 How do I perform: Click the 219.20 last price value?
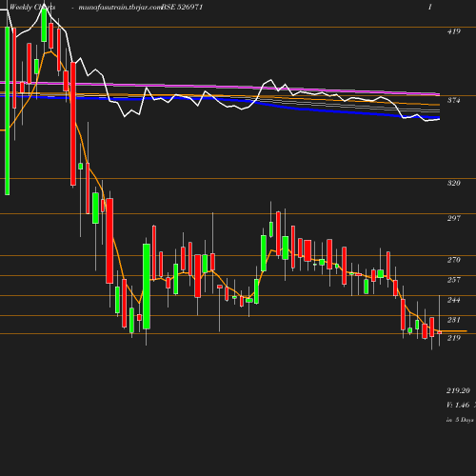pyautogui.click(x=458, y=390)
